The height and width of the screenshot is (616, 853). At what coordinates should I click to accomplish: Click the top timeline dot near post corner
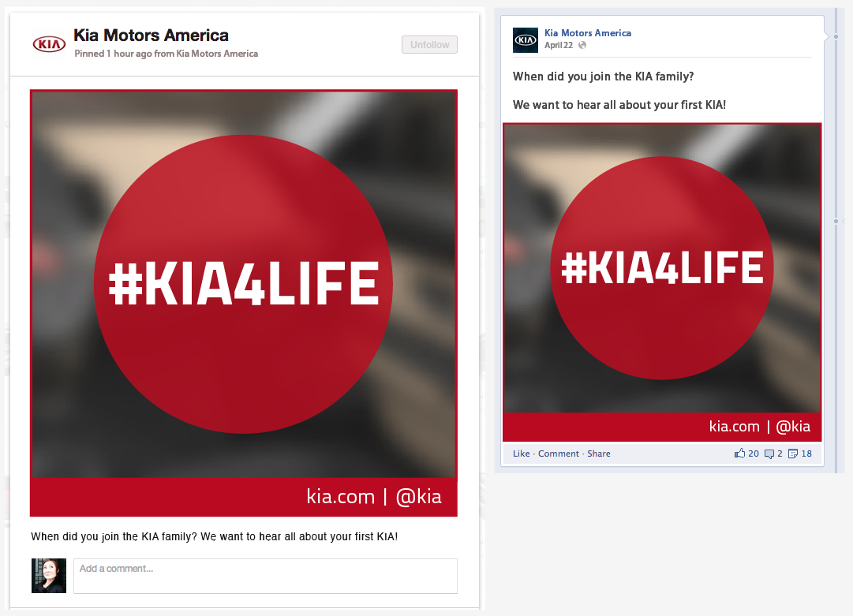coord(836,36)
